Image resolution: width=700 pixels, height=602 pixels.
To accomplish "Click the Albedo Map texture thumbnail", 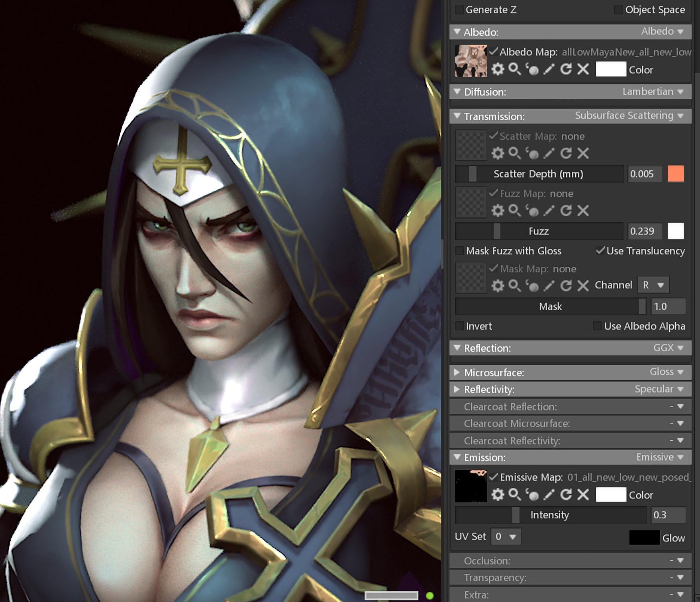I will (x=471, y=61).
